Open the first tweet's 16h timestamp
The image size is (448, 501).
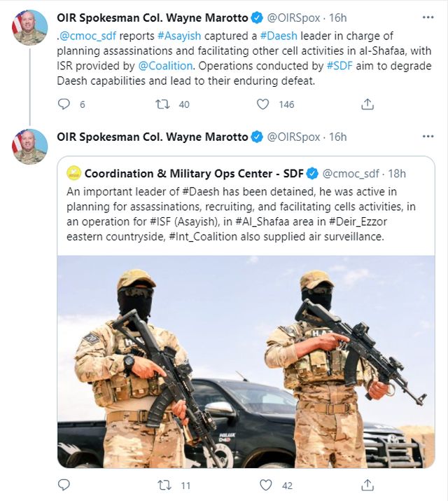tap(337, 18)
